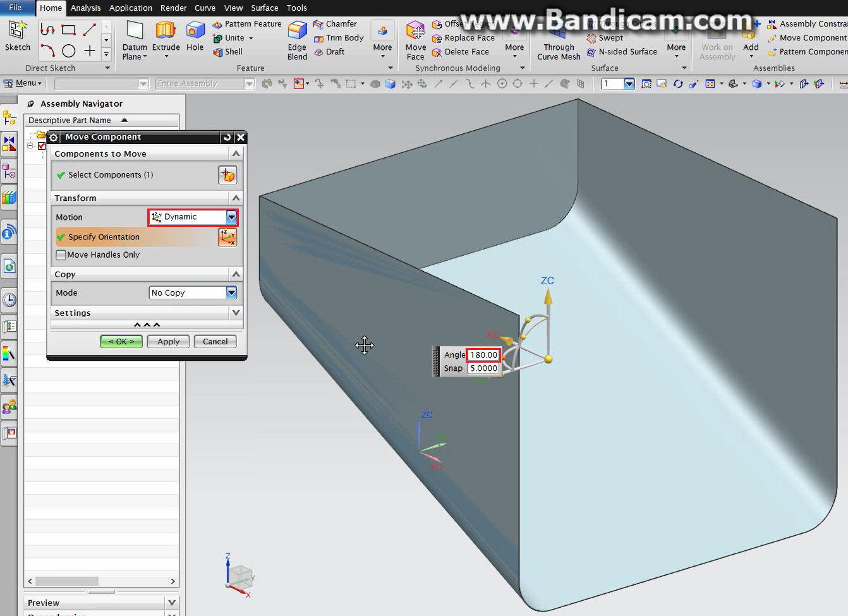The height and width of the screenshot is (616, 848).
Task: Collapse the Transform section
Action: (x=236, y=198)
